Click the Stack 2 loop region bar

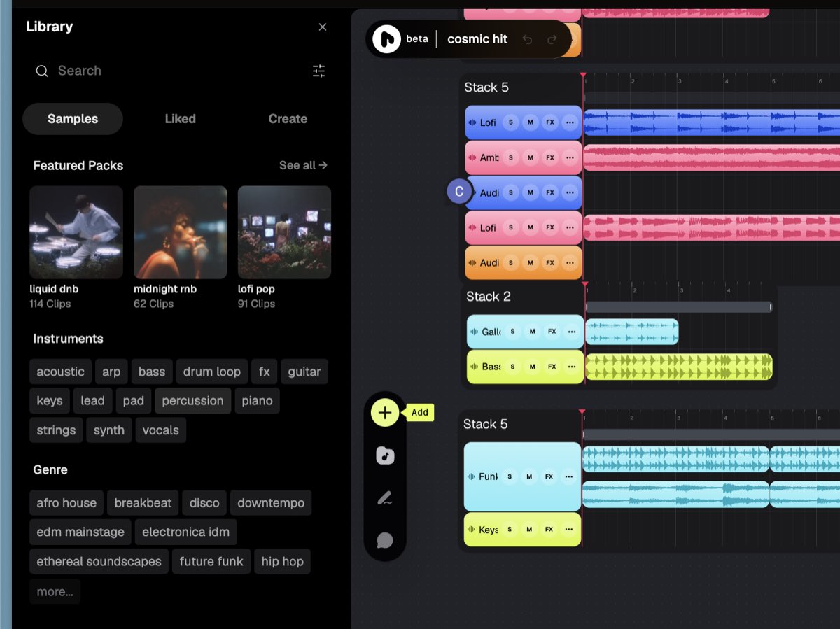click(x=679, y=307)
